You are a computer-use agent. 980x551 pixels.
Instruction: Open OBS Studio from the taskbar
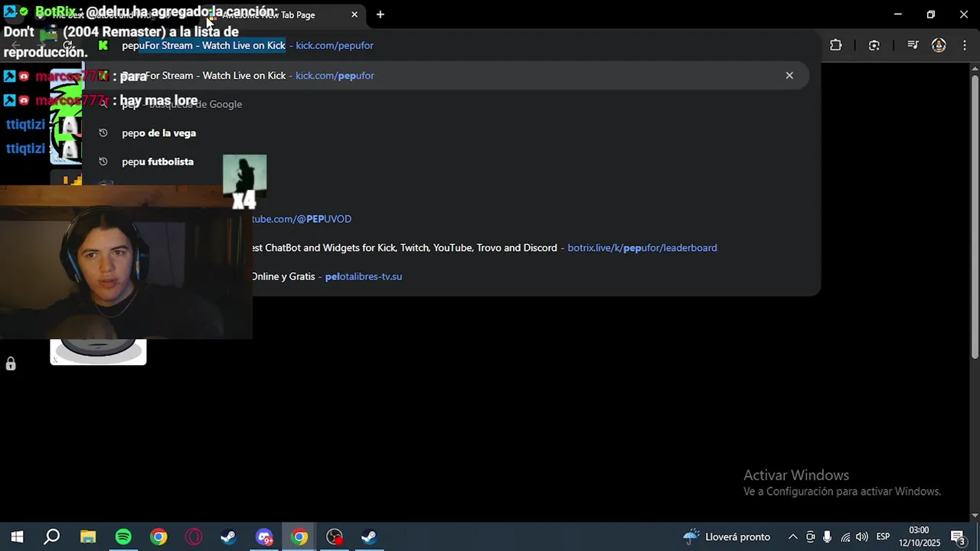point(335,537)
